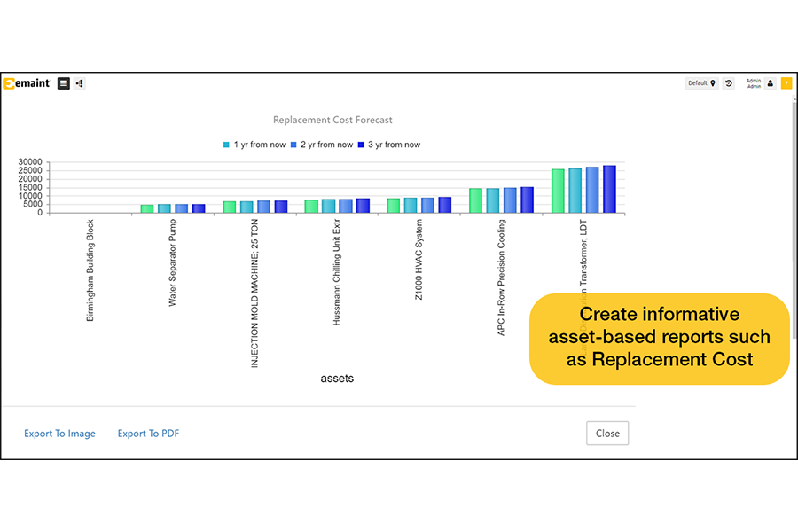Toggle the '3 yr from now' legend series

click(x=389, y=145)
